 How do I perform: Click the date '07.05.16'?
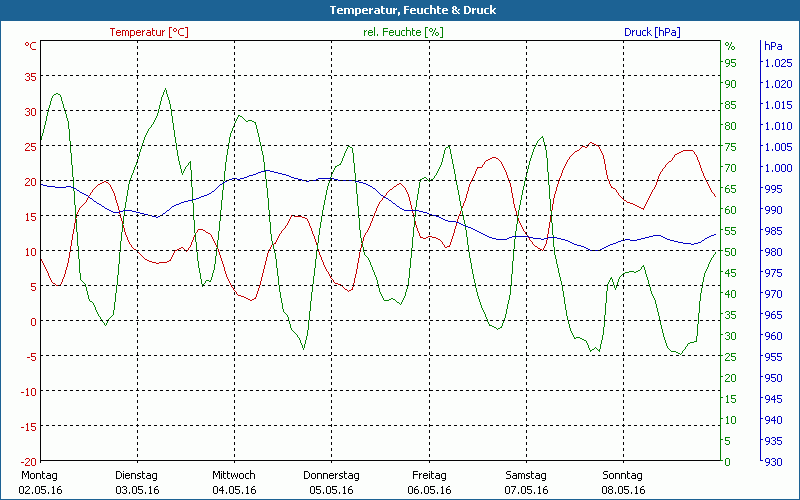coord(527,490)
